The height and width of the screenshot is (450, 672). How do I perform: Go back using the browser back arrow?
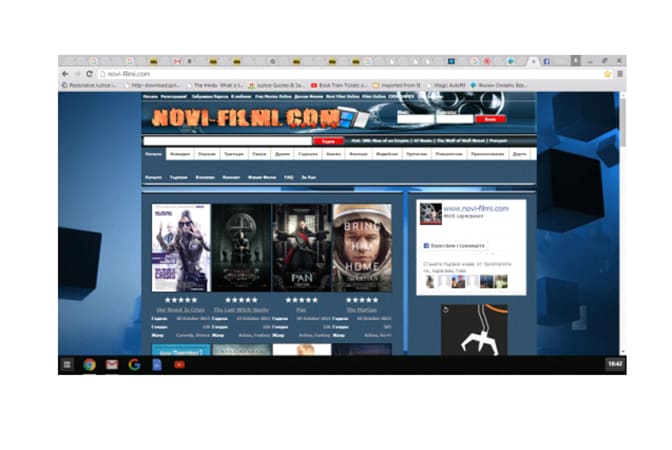click(x=65, y=74)
